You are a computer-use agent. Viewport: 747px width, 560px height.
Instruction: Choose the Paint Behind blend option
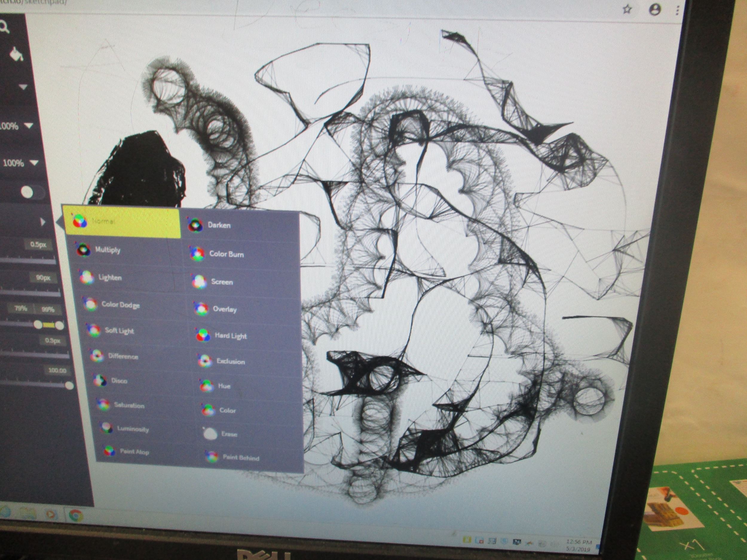241,458
